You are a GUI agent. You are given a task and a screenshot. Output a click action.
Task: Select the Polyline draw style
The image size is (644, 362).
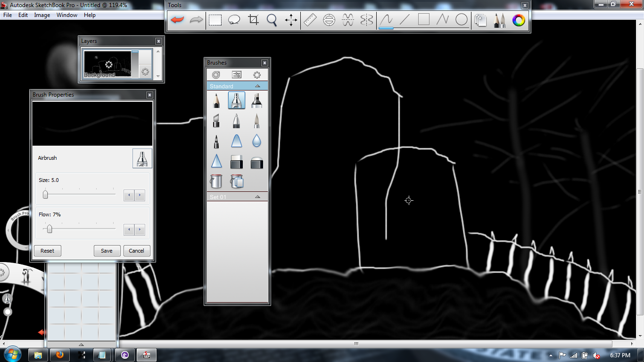coord(443,20)
